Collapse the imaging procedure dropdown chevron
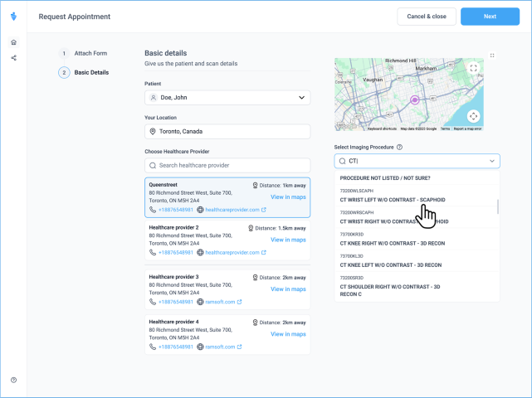The height and width of the screenshot is (398, 532). click(491, 161)
